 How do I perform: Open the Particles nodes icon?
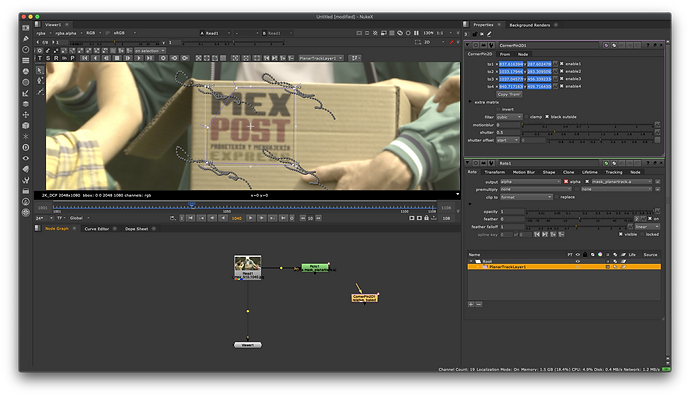[26, 136]
